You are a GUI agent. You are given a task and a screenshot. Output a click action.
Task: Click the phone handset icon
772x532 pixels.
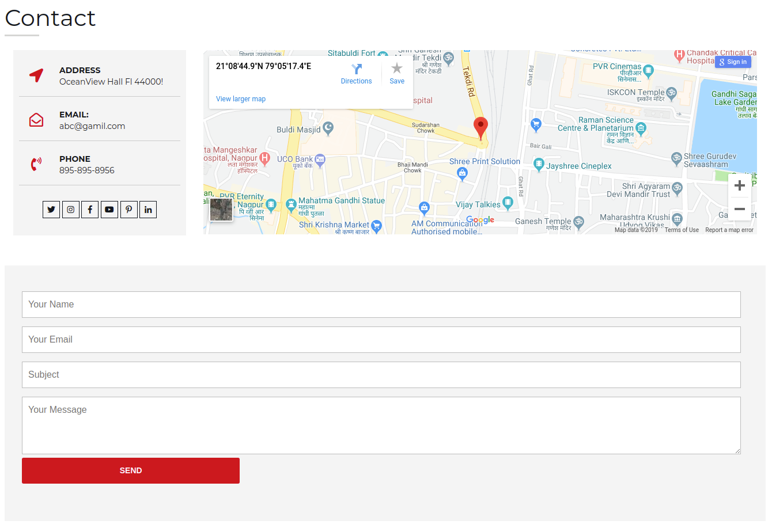point(36,164)
